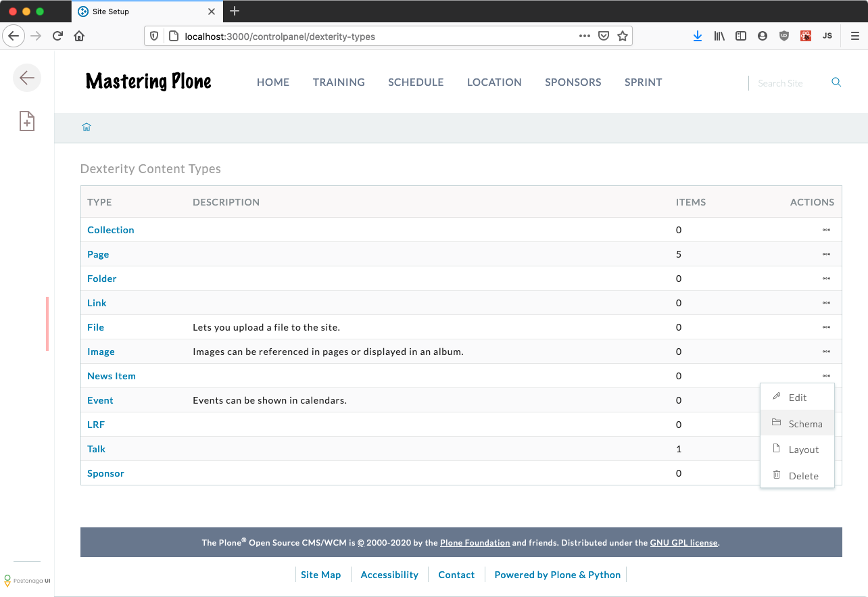Reload the page with the refresh icon
Viewport: 868px width, 597px height.
(x=58, y=36)
